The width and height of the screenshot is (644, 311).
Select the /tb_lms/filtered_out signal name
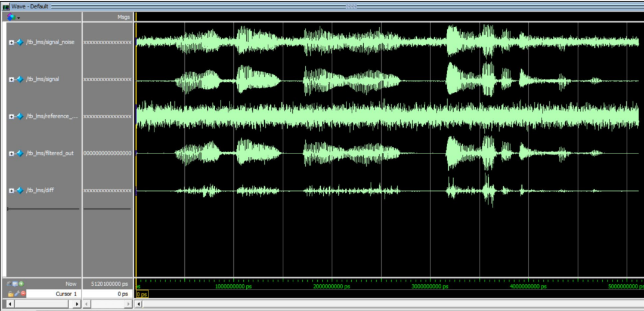coord(49,153)
